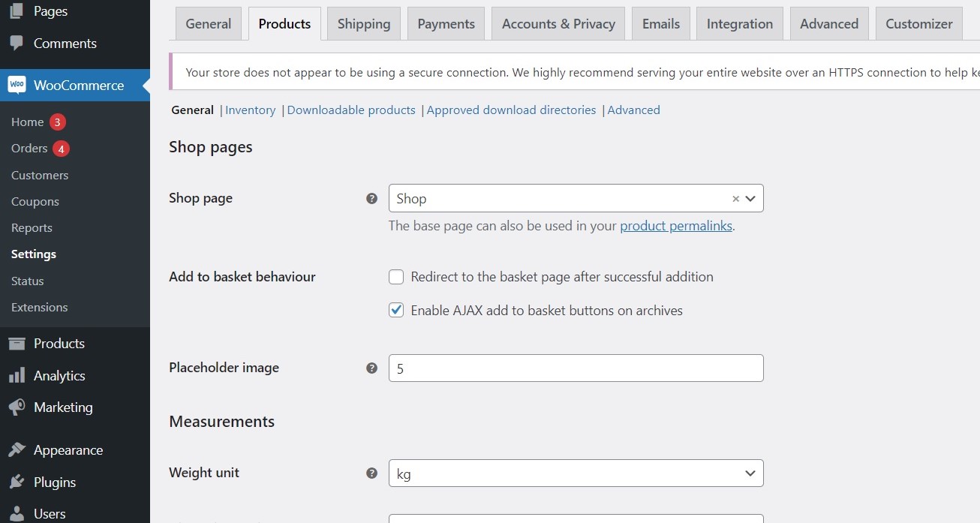Enable redirect to basket page checkbox
The height and width of the screenshot is (523, 980).
pyautogui.click(x=396, y=277)
